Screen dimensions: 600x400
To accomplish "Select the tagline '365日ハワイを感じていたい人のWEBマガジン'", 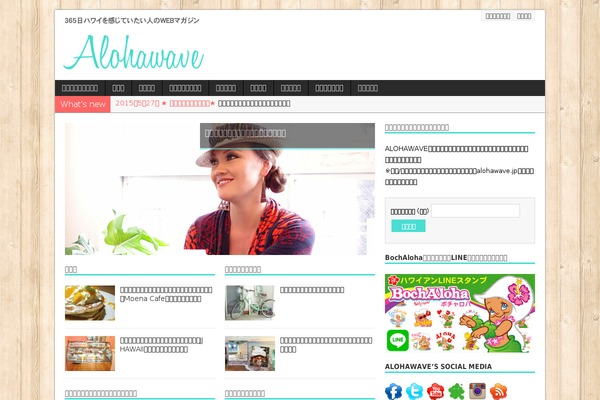I will point(132,20).
